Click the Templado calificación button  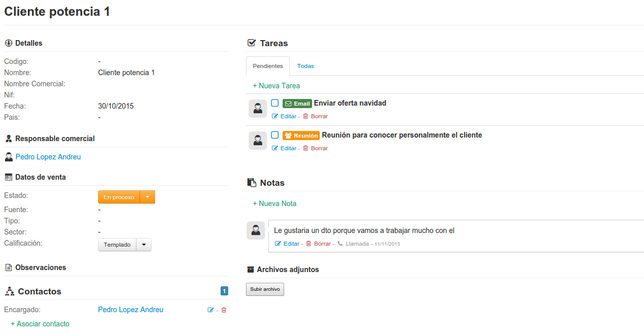[117, 245]
